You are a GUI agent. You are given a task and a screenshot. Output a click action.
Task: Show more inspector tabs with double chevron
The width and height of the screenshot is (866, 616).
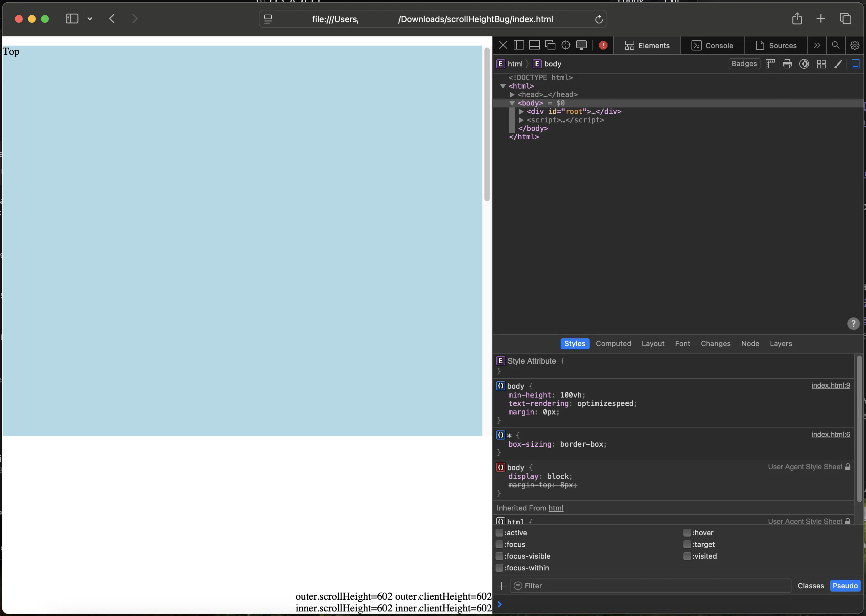(817, 46)
